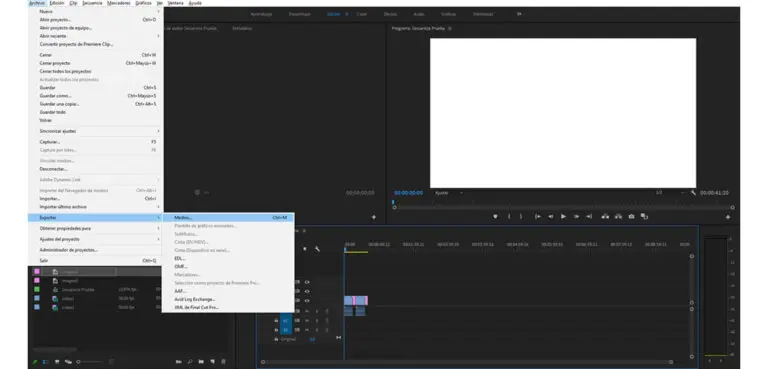The width and height of the screenshot is (768, 369).
Task: Play the sequence in Program monitor
Action: point(563,217)
